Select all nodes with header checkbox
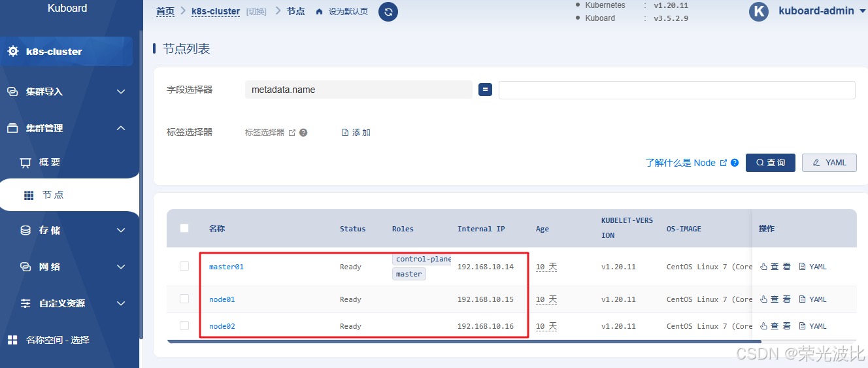 click(184, 228)
